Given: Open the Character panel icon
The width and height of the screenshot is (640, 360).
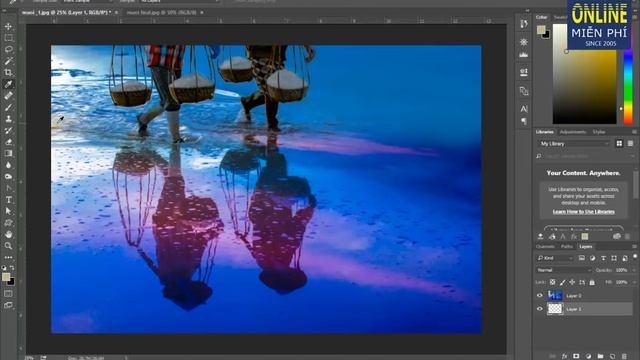Looking at the screenshot, I should [x=524, y=109].
